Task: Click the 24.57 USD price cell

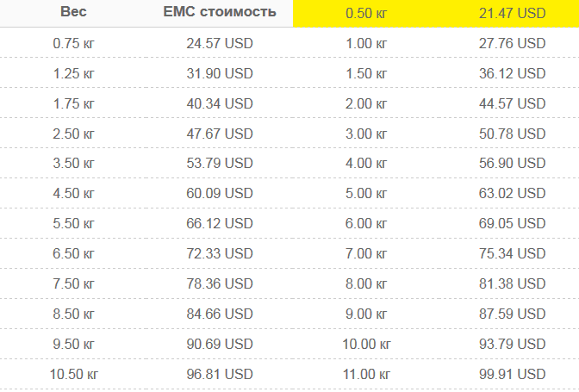Action: point(220,44)
